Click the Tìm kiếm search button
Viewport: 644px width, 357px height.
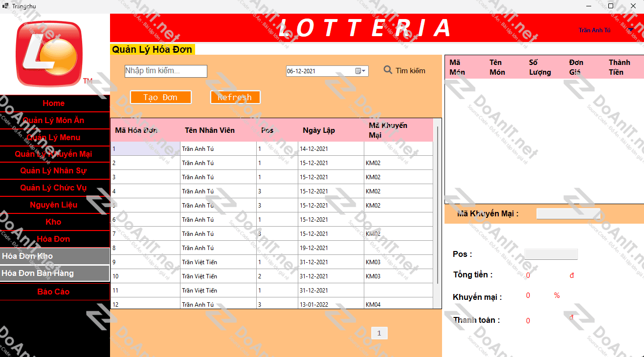tap(404, 71)
